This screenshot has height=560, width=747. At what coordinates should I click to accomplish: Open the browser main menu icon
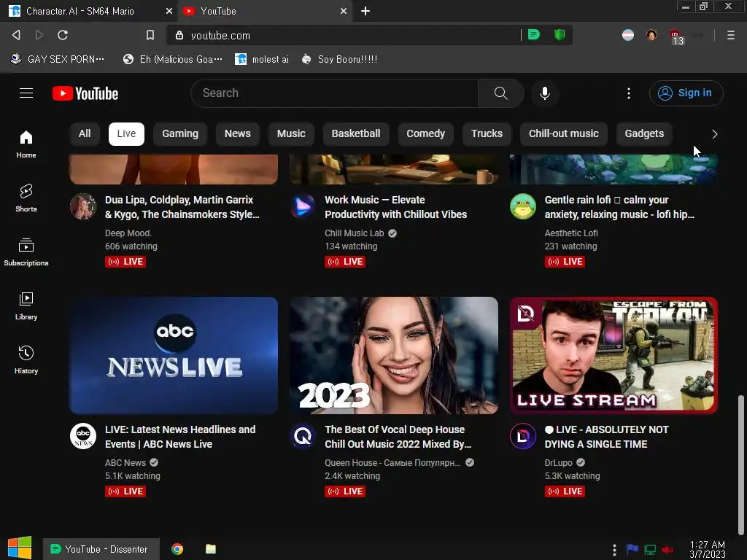point(730,35)
